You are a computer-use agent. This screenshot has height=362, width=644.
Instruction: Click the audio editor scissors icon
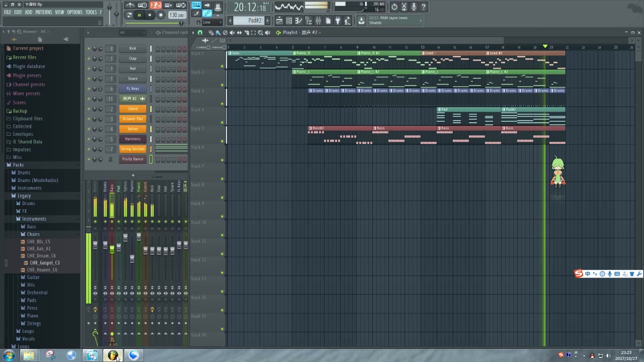[x=404, y=7]
